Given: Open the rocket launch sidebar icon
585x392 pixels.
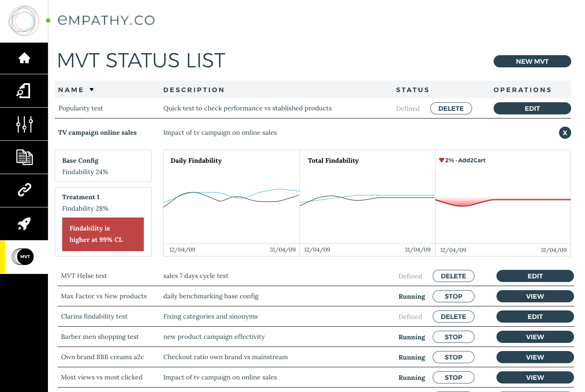Looking at the screenshot, I should pyautogui.click(x=24, y=224).
